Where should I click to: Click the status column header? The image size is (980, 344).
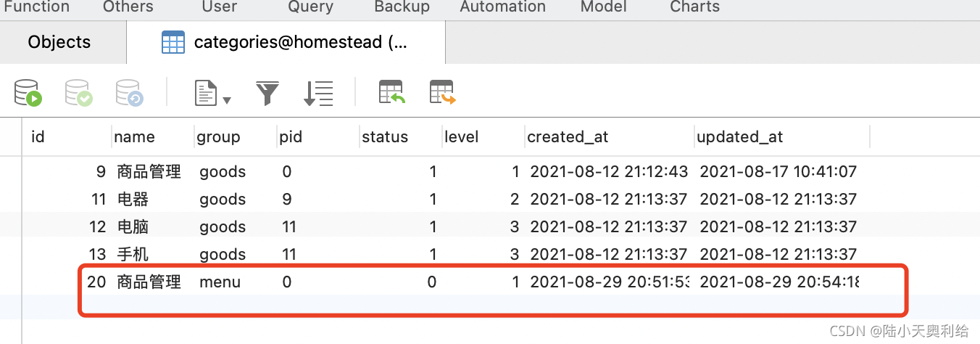click(x=401, y=136)
